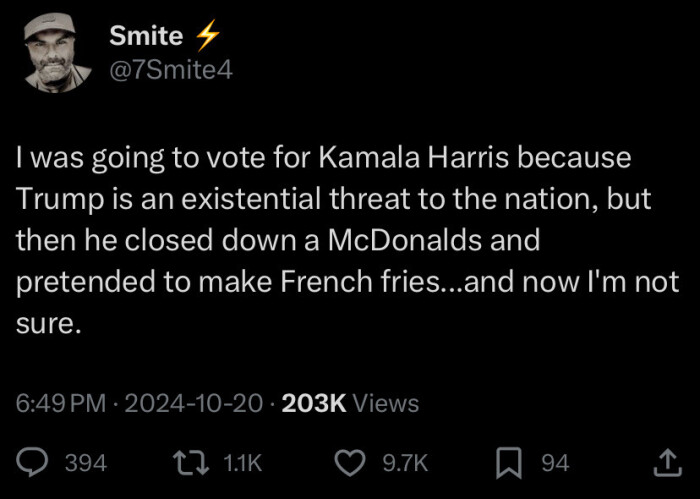Screen dimensions: 700x499
Task: Click the 6:49 PM timestamp
Action: coord(61,403)
